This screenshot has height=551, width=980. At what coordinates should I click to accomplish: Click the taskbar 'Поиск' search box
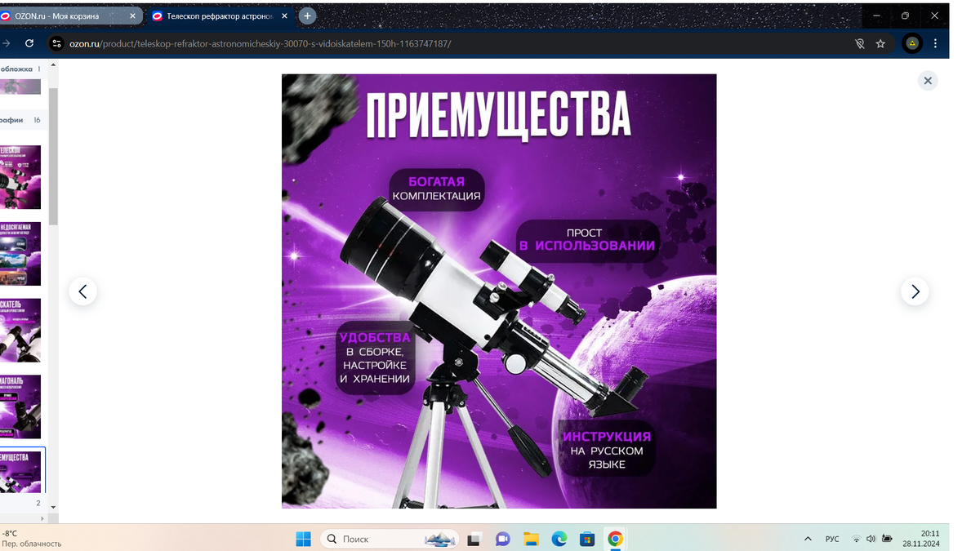[390, 539]
